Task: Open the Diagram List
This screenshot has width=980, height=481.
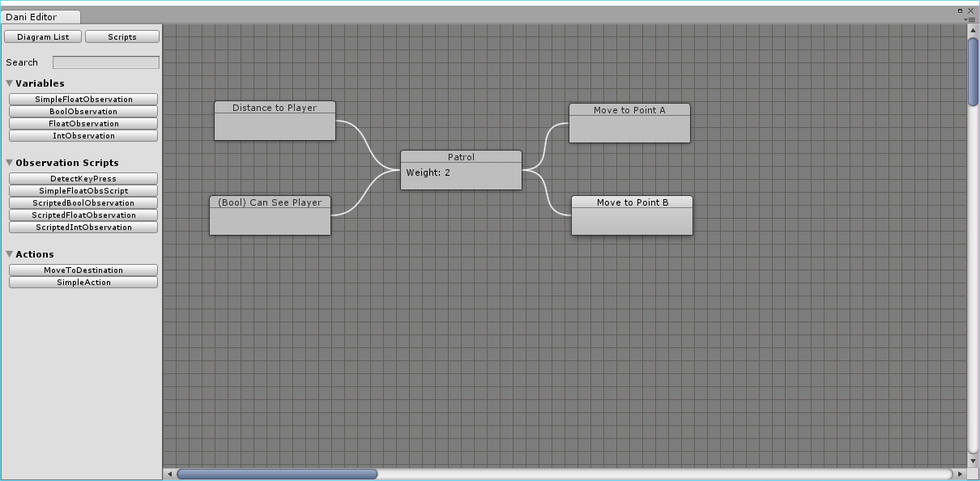Action: [x=42, y=36]
